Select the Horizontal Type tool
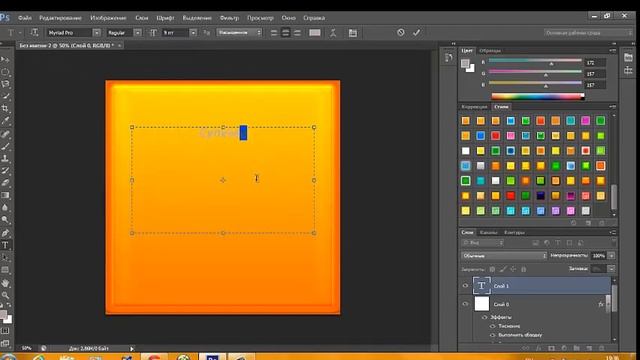This screenshot has width=640, height=360. coord(5,245)
